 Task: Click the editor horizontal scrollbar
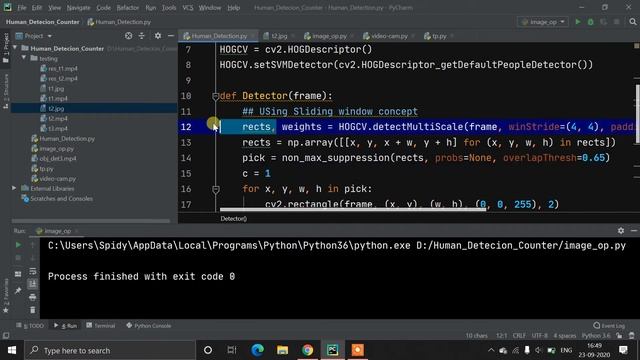(x=353, y=209)
